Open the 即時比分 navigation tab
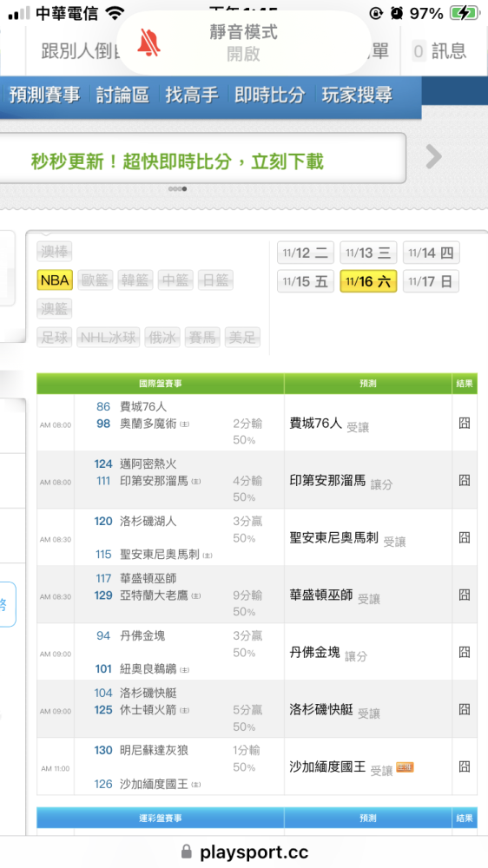Image resolution: width=488 pixels, height=868 pixels. tap(270, 95)
